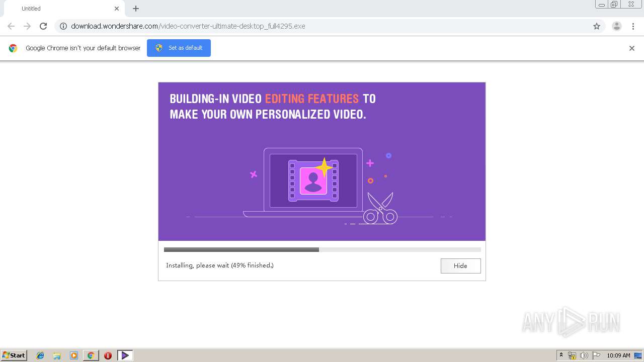Open Action Center flag icon
644x362 pixels.
click(x=596, y=355)
